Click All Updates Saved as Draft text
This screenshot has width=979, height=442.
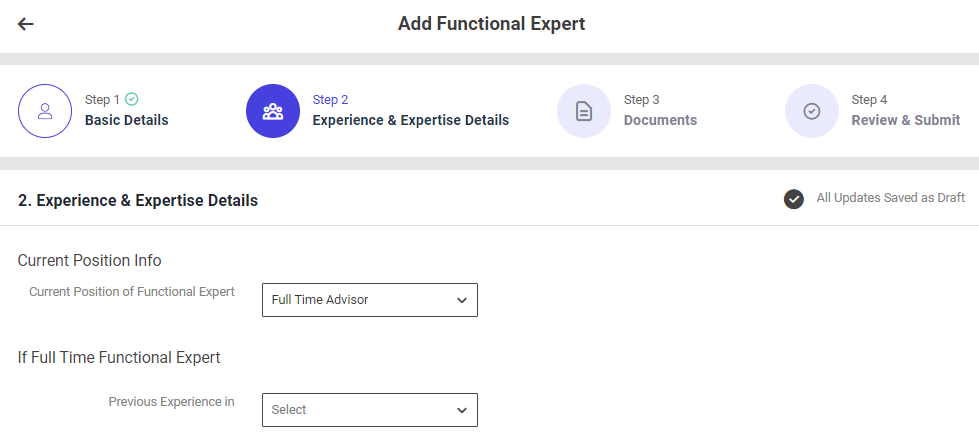(x=890, y=198)
